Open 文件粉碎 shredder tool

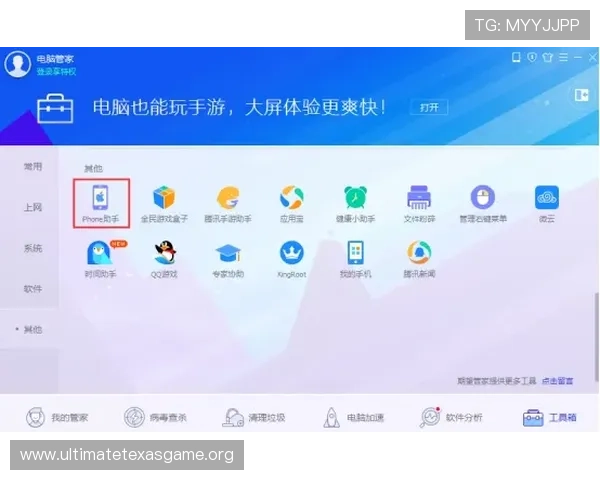click(x=419, y=204)
